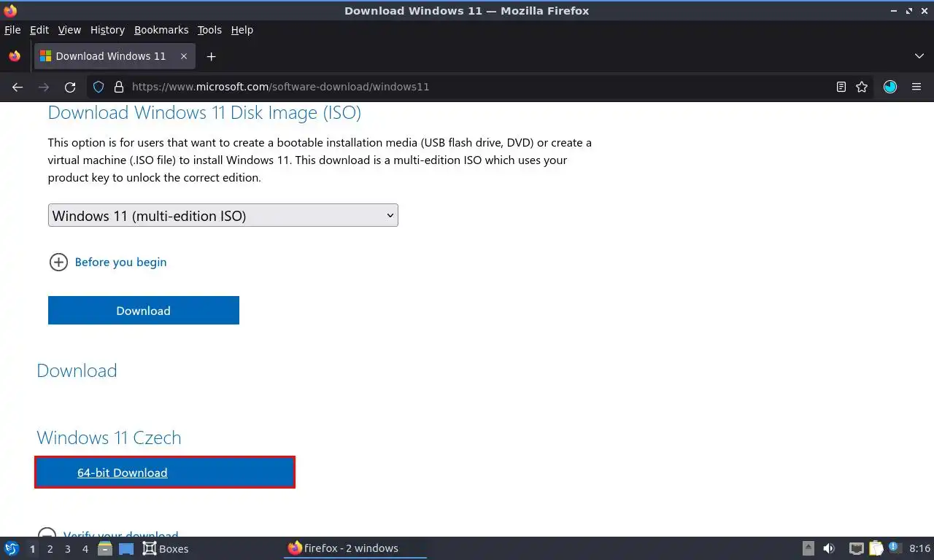Open the History menu
The width and height of the screenshot is (934, 560).
[x=107, y=30]
